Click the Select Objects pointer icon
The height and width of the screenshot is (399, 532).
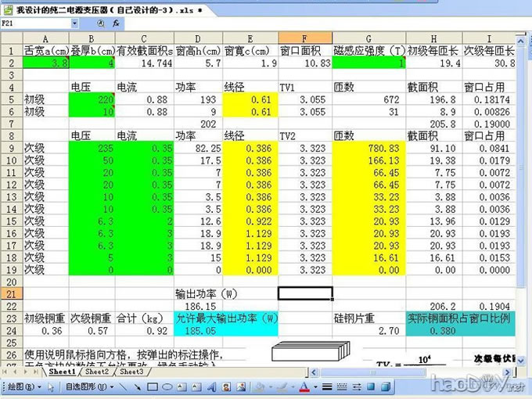tap(52, 387)
